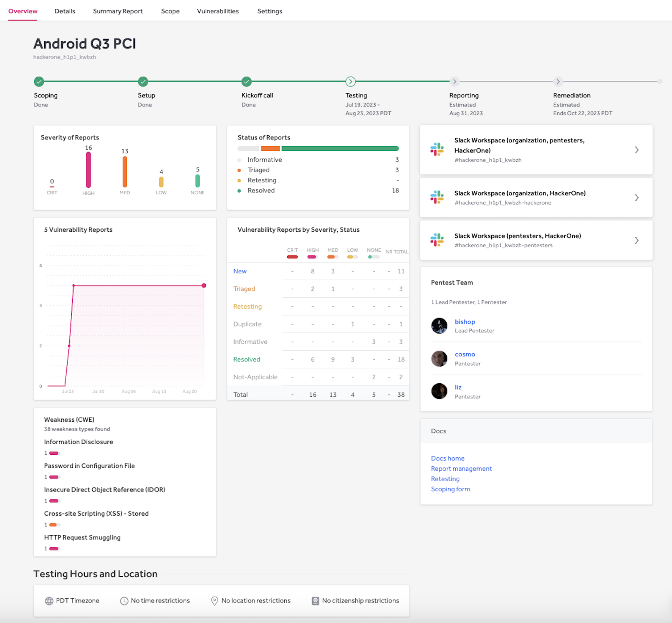
Task: Click the Status of Reports progress bar
Action: tap(318, 148)
